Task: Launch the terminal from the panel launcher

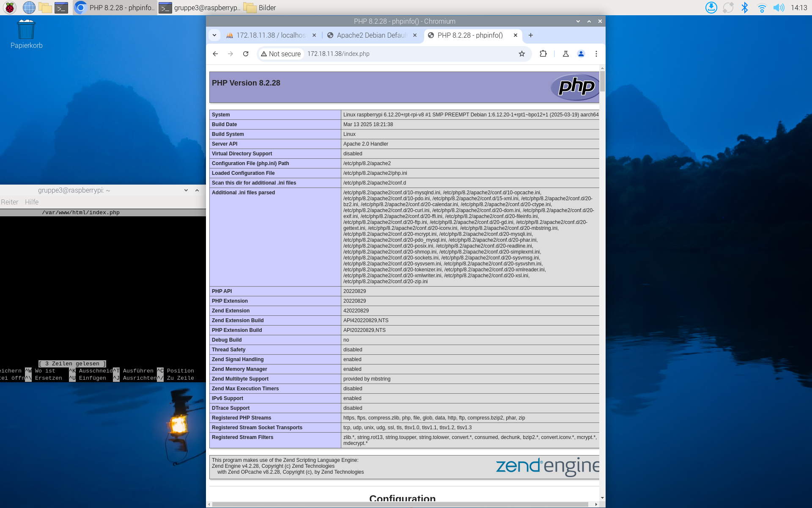Action: point(61,8)
